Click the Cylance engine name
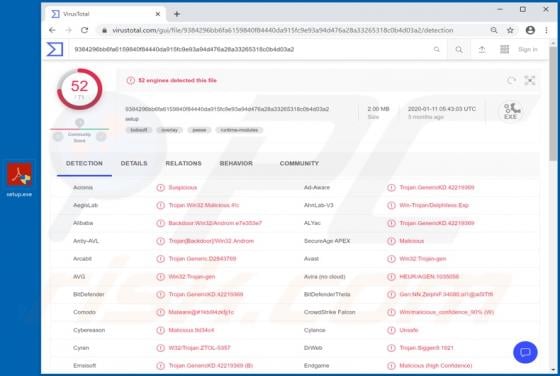The height and width of the screenshot is (376, 560). tap(314, 330)
